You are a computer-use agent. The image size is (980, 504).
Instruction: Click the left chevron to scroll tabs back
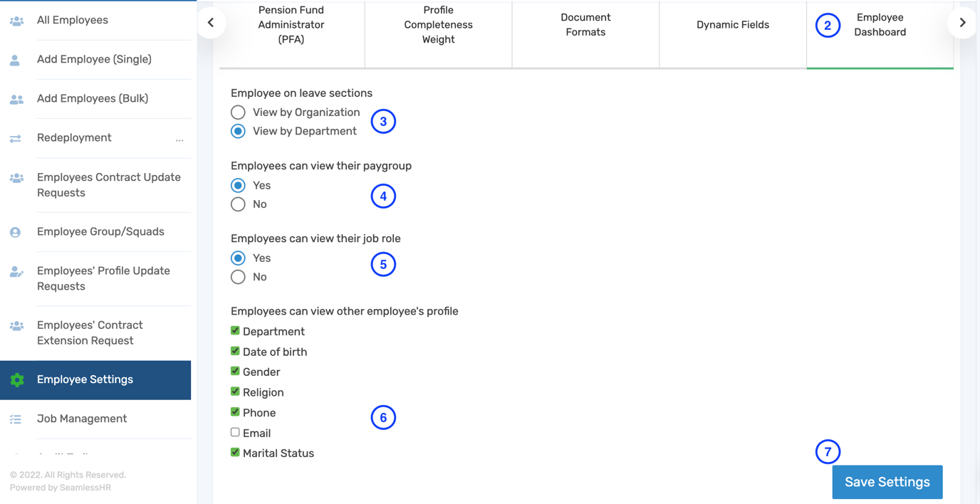pyautogui.click(x=211, y=22)
